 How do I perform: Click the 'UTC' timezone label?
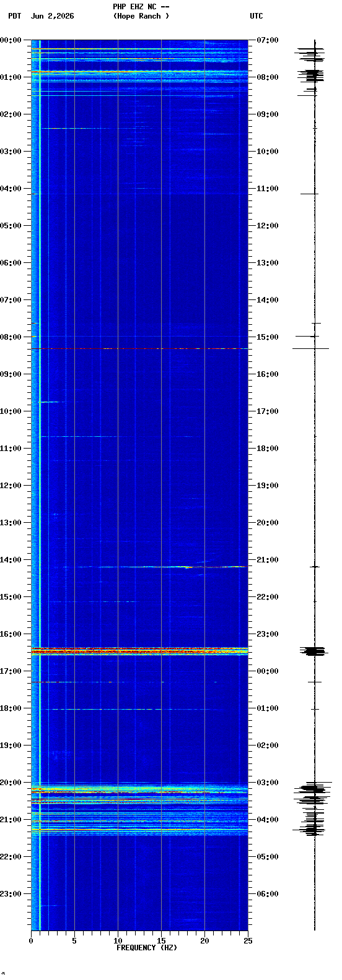point(256,16)
